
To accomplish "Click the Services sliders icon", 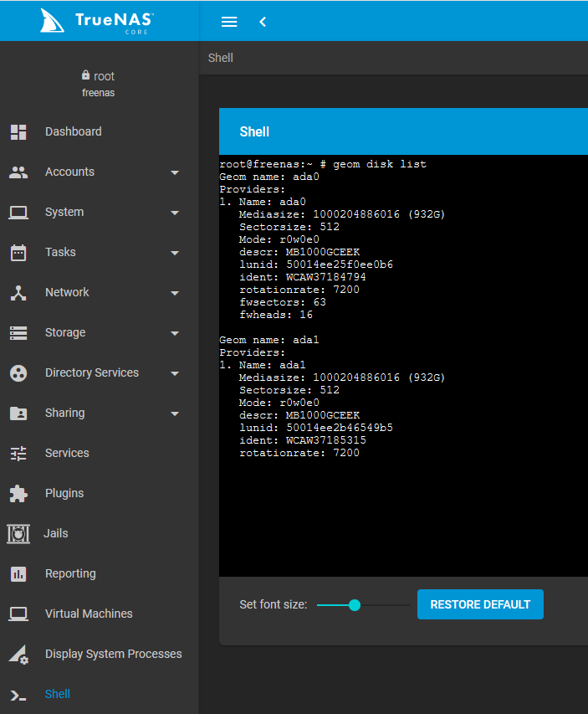I will point(18,453).
